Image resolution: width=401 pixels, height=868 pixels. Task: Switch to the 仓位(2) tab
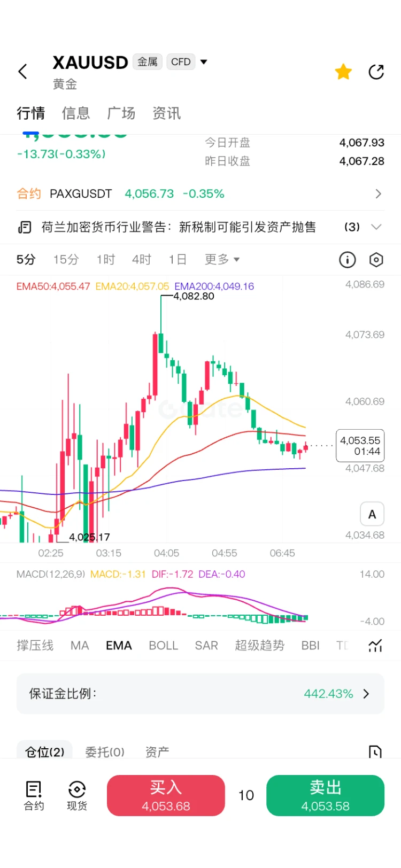click(x=44, y=751)
